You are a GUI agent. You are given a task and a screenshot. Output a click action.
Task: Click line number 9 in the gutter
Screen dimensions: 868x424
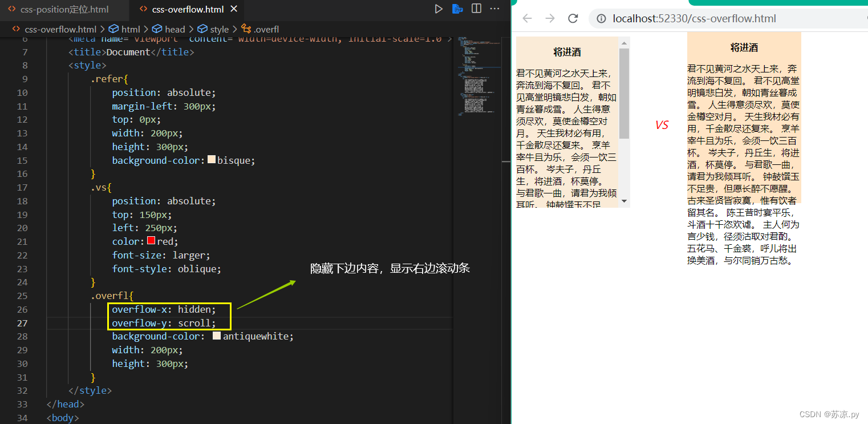point(25,79)
